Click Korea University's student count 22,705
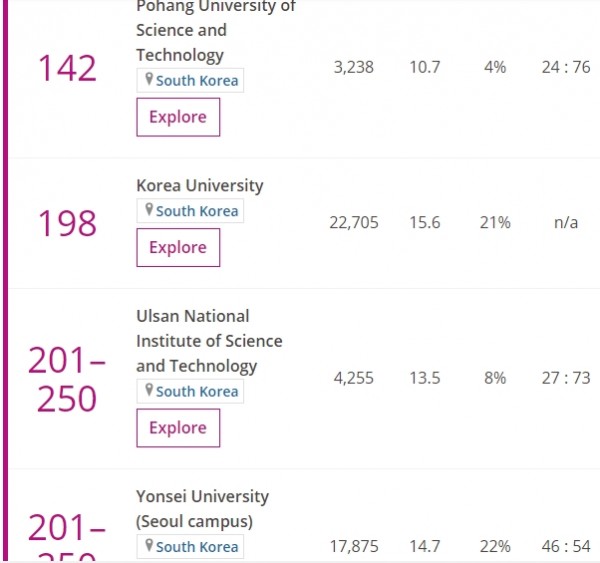Image resolution: width=600 pixels, height=563 pixels. point(354,223)
